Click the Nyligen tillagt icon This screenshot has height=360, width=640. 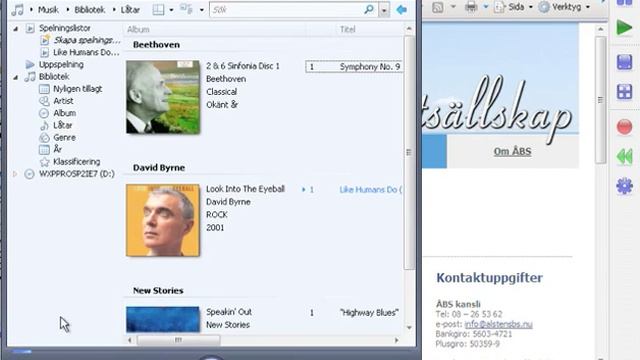click(x=44, y=89)
